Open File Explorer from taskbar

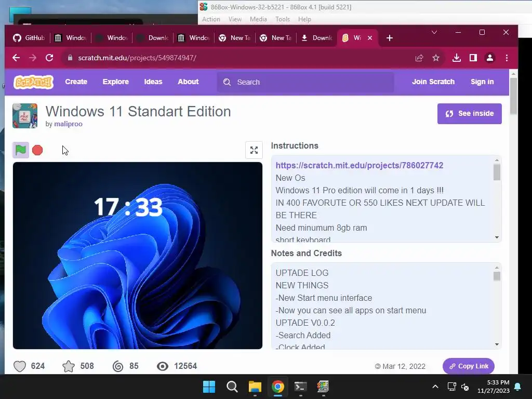[255, 387]
